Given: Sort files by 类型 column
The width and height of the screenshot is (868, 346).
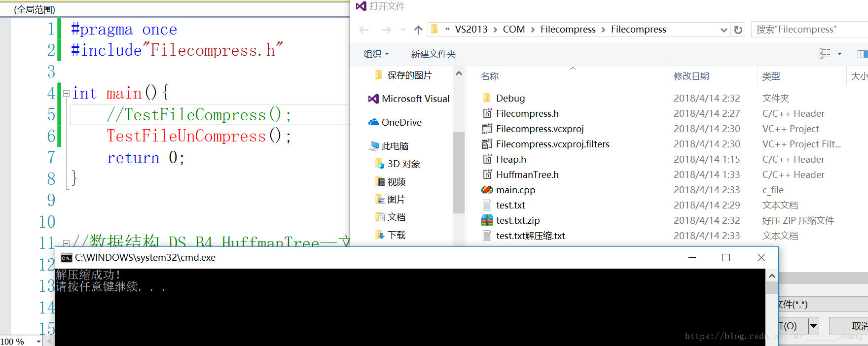Looking at the screenshot, I should pyautogui.click(x=771, y=76).
